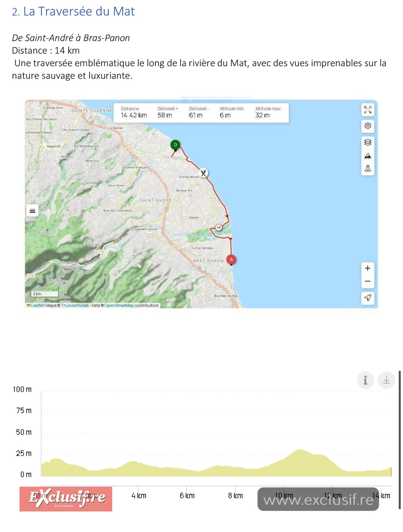Screen dimensions: 403x532
Task: Click the red arrival marker A
Action: pyautogui.click(x=231, y=259)
